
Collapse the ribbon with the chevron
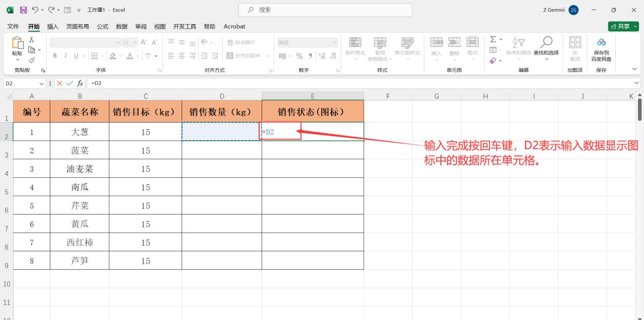[635, 69]
